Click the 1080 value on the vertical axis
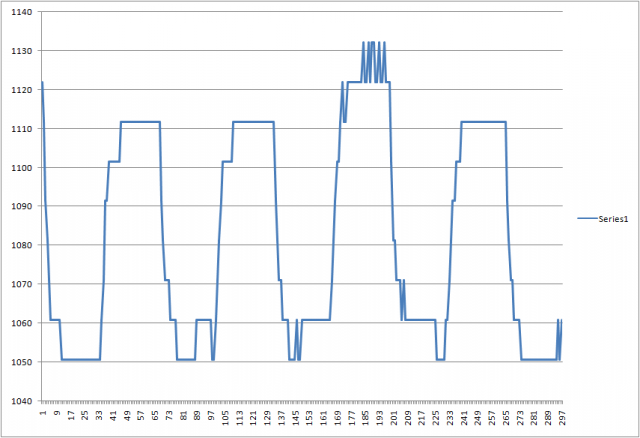The width and height of the screenshot is (640, 438). 21,246
